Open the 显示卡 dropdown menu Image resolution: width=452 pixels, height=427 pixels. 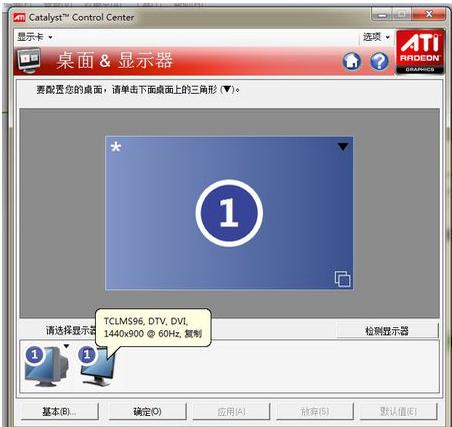click(35, 37)
